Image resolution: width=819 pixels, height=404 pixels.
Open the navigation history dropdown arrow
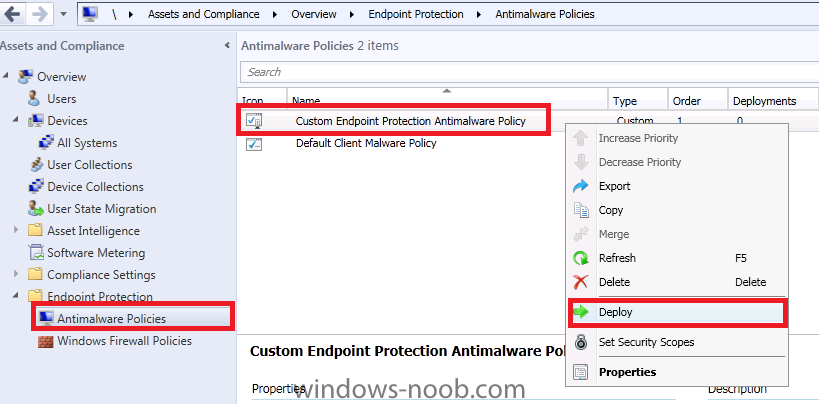click(x=63, y=15)
